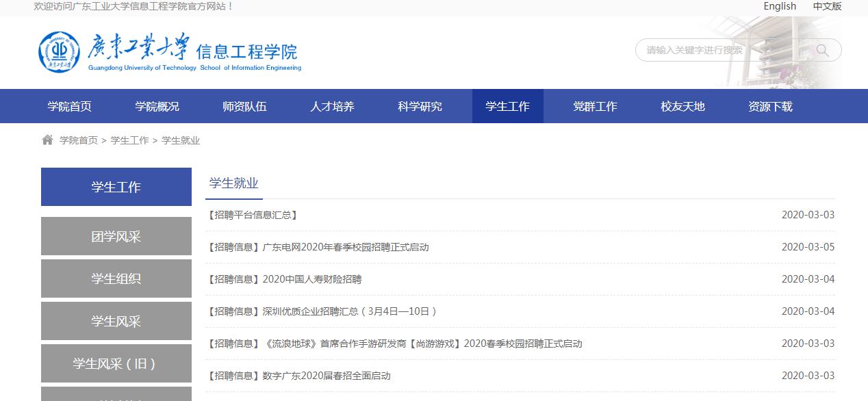Go to 学生工作 in breadcrumb

coord(129,140)
